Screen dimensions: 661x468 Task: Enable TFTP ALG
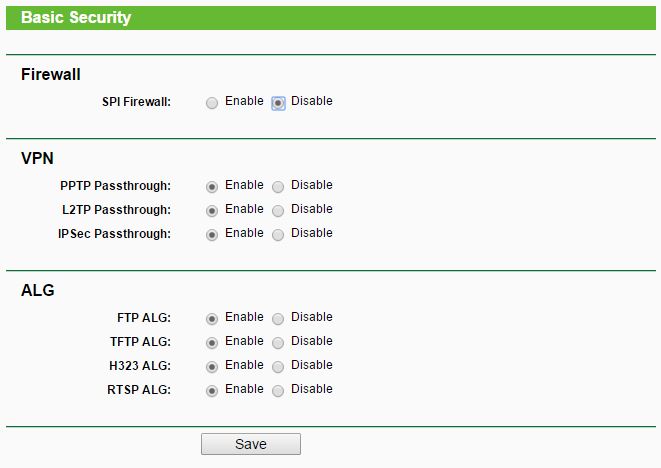(212, 343)
